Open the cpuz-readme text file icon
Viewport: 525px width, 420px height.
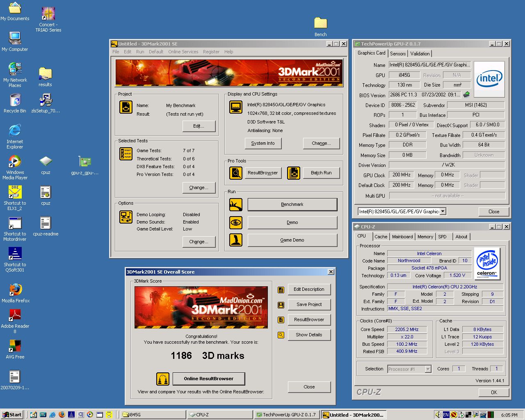click(x=46, y=223)
